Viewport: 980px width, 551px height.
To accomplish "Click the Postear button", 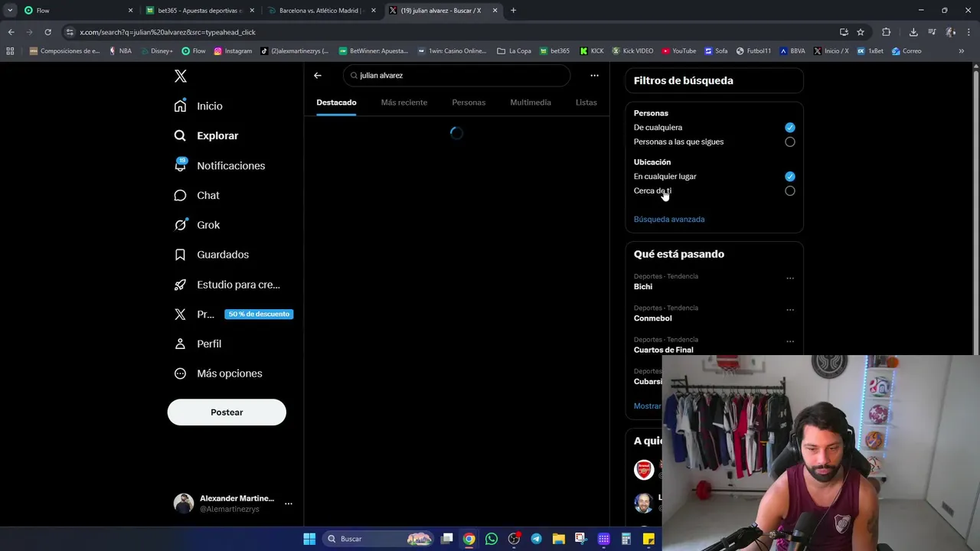I will (x=227, y=412).
